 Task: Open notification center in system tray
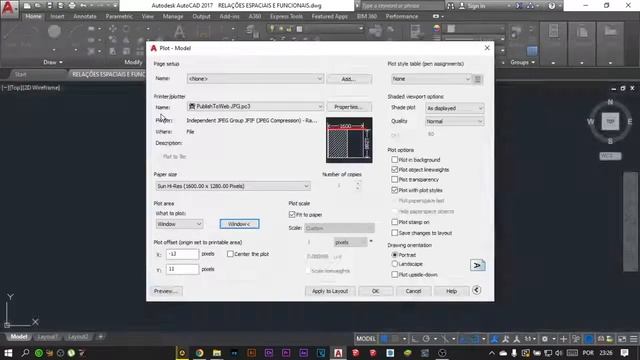(x=624, y=353)
